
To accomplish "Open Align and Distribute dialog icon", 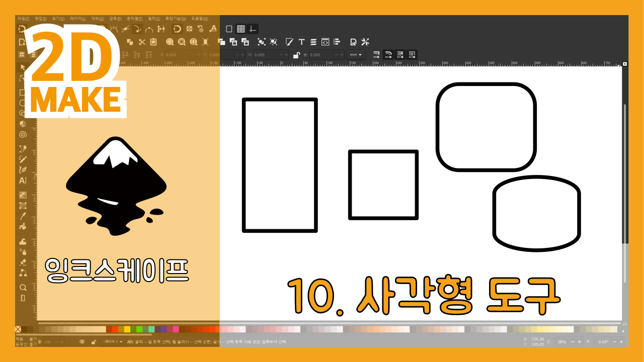I will coord(337,42).
